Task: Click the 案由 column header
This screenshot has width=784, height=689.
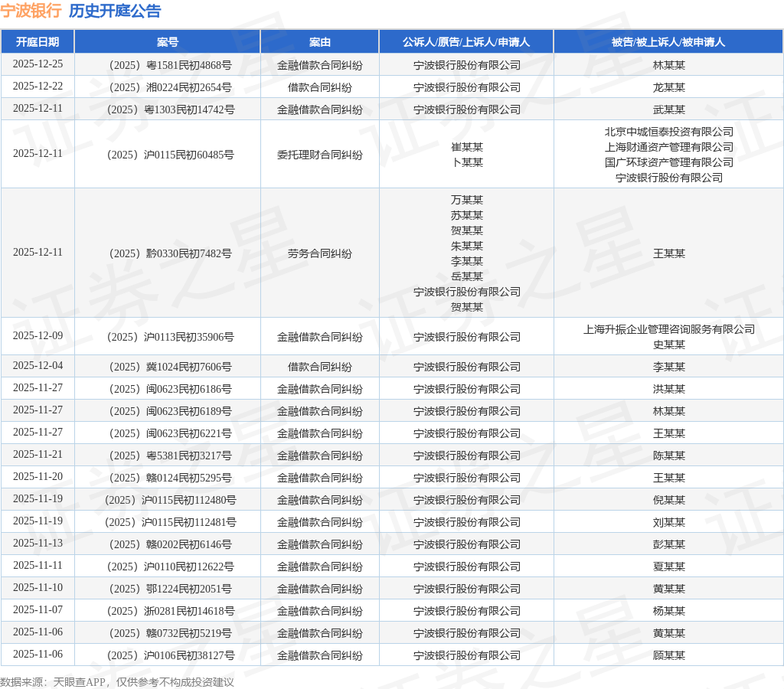Action: click(320, 42)
